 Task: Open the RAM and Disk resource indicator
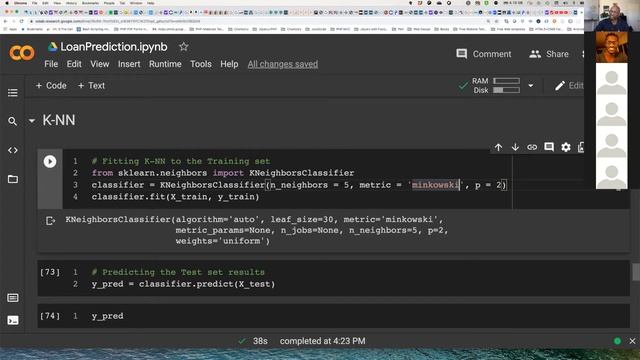(496, 85)
